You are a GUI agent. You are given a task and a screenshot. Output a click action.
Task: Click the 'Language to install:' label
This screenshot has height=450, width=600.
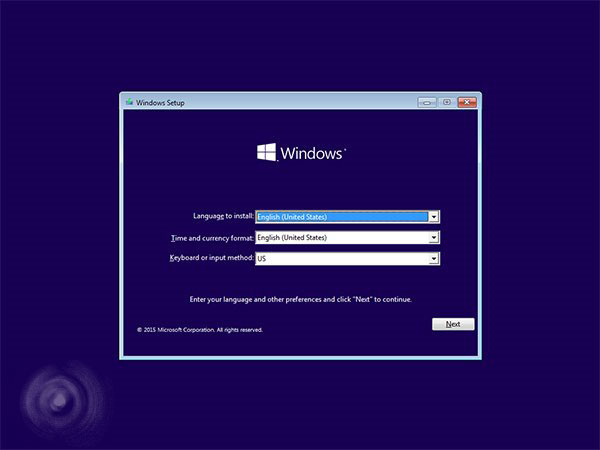(223, 216)
